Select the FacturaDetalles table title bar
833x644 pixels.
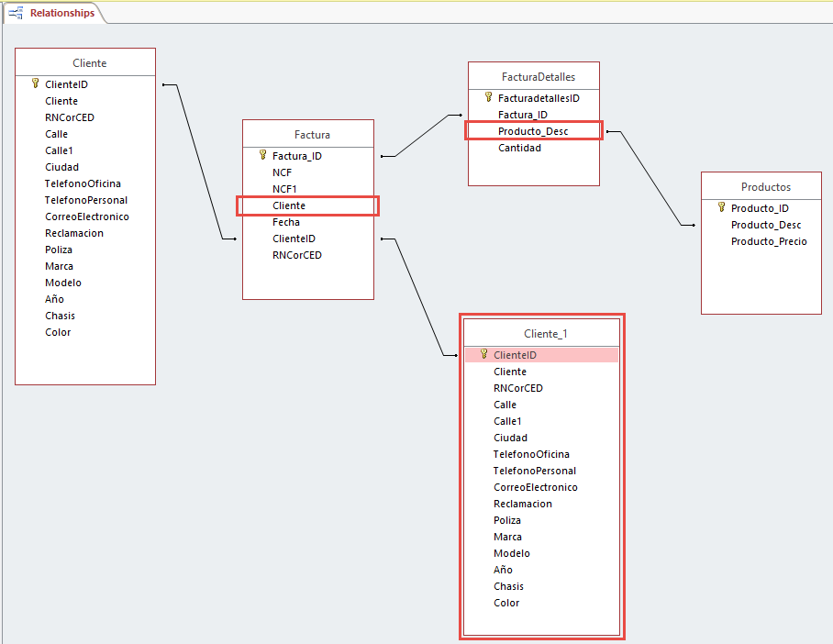tap(534, 76)
